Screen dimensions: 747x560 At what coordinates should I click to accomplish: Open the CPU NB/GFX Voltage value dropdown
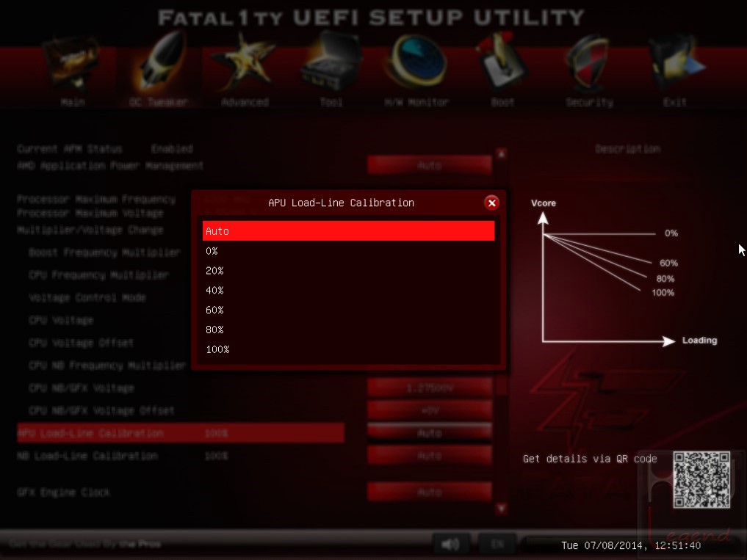tap(429, 388)
